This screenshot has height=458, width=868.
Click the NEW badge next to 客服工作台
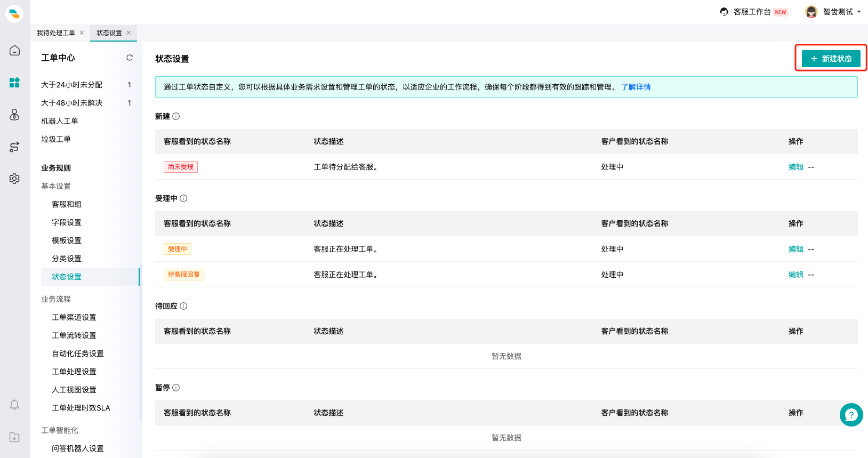coord(781,12)
